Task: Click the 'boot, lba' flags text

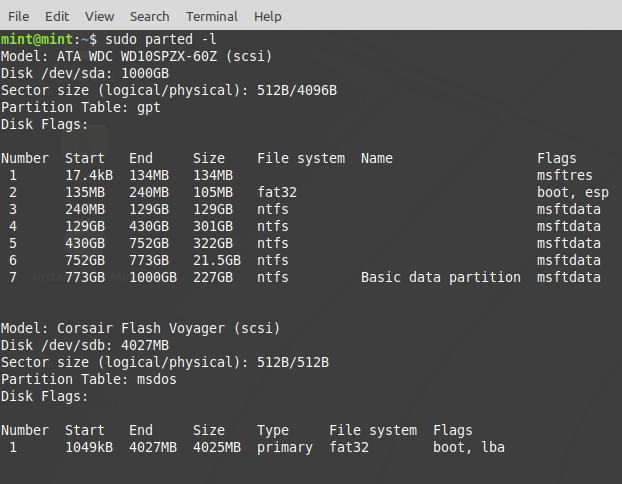Action: [468, 447]
